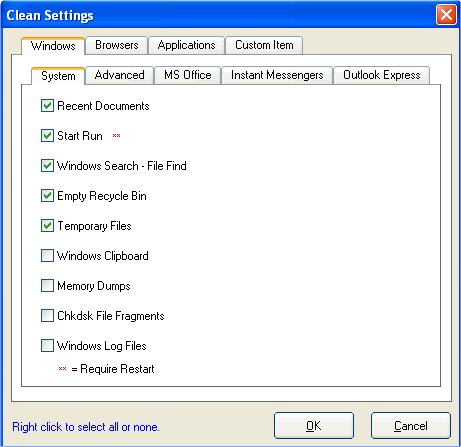Screen dimensions: 461x447
Task: Select the top-level Windows tab
Action: (x=53, y=46)
